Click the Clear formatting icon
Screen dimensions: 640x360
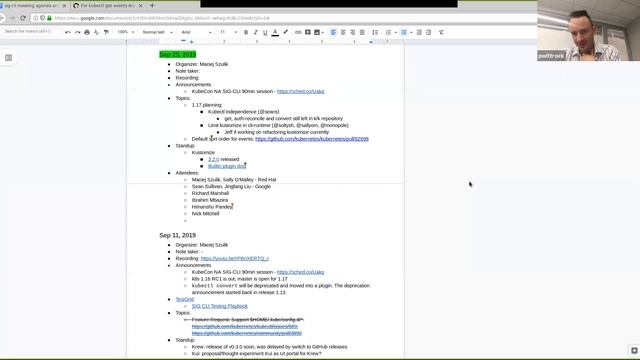coord(441,32)
